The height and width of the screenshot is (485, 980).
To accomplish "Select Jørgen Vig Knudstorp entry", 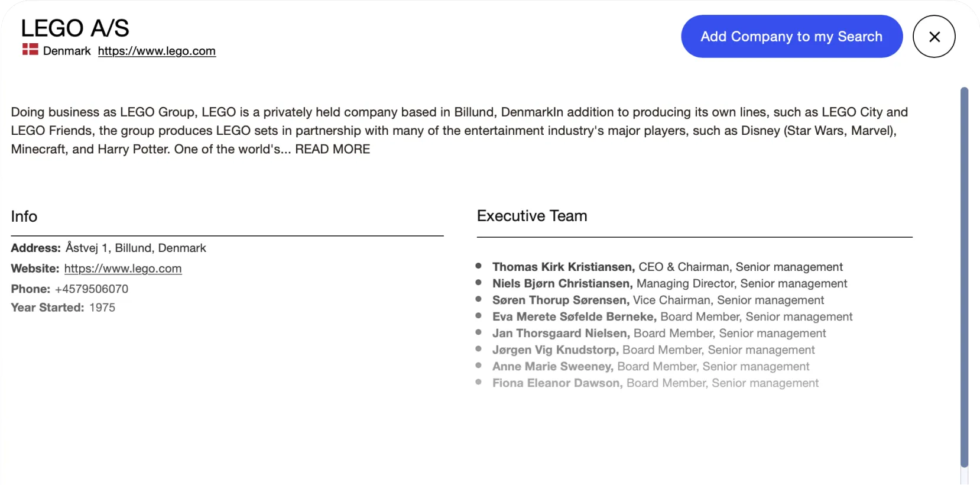I will click(x=653, y=350).
